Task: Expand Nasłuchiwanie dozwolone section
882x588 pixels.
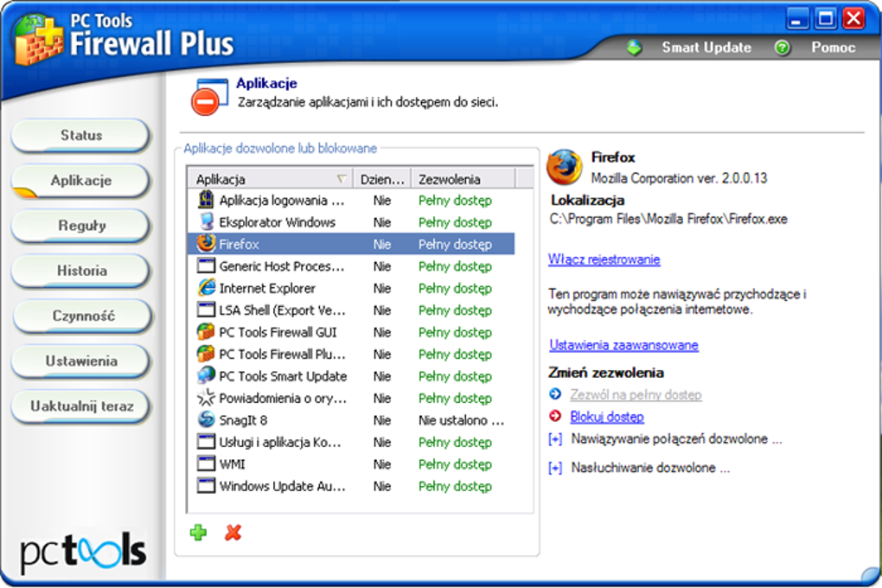Action: [x=555, y=468]
